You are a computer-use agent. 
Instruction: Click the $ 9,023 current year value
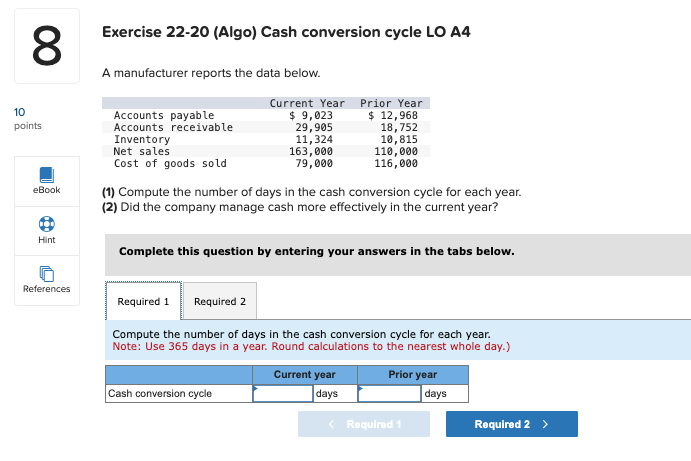click(x=311, y=115)
